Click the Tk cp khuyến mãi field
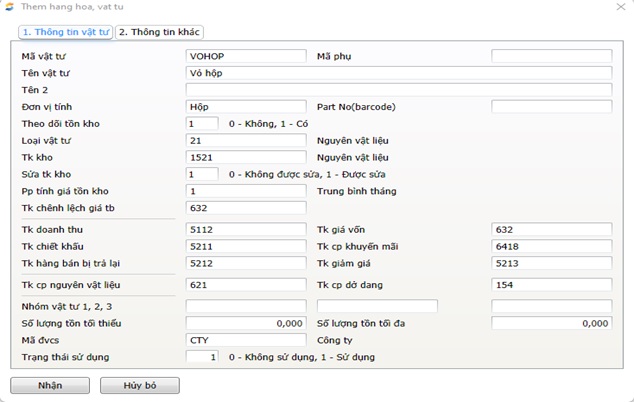This screenshot has height=402, width=634. tap(551, 247)
